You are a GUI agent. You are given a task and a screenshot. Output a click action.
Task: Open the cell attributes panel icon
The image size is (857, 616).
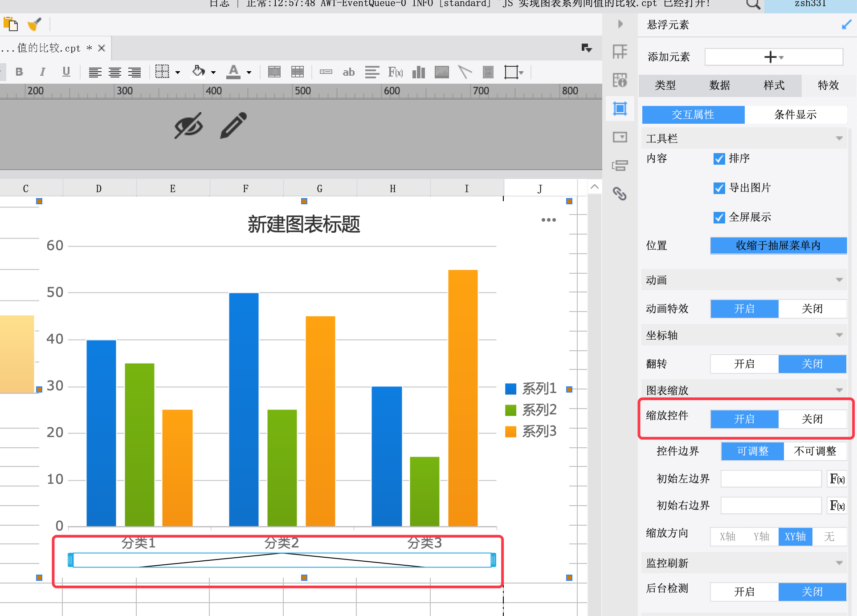pos(620,80)
